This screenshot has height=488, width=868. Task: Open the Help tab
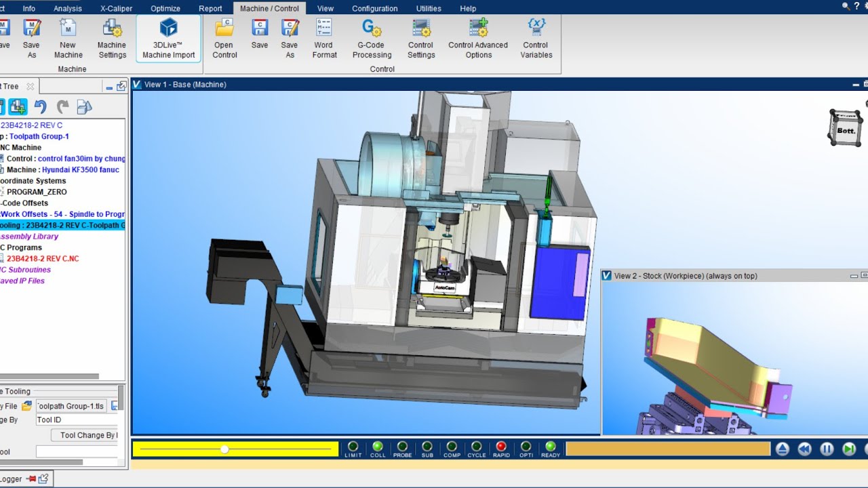click(x=468, y=8)
